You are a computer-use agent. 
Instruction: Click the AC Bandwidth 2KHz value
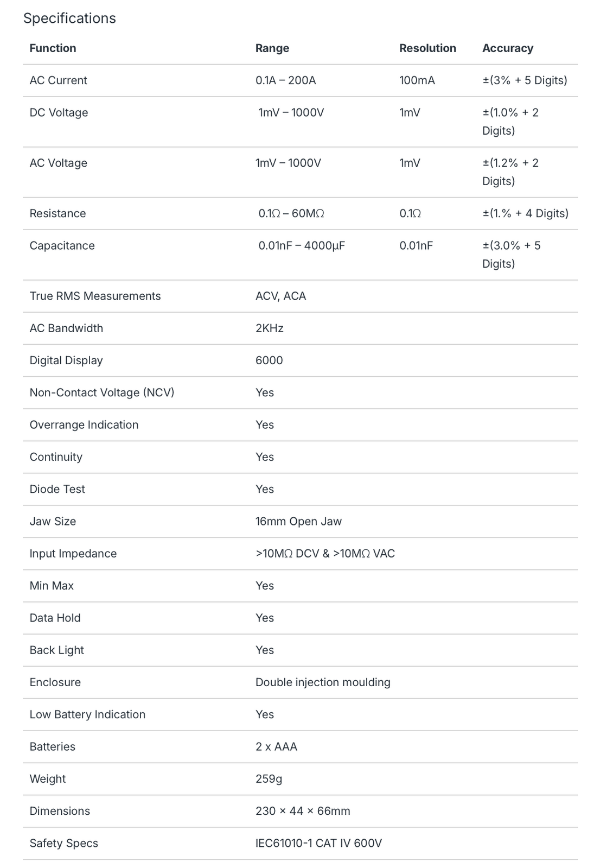coord(270,328)
